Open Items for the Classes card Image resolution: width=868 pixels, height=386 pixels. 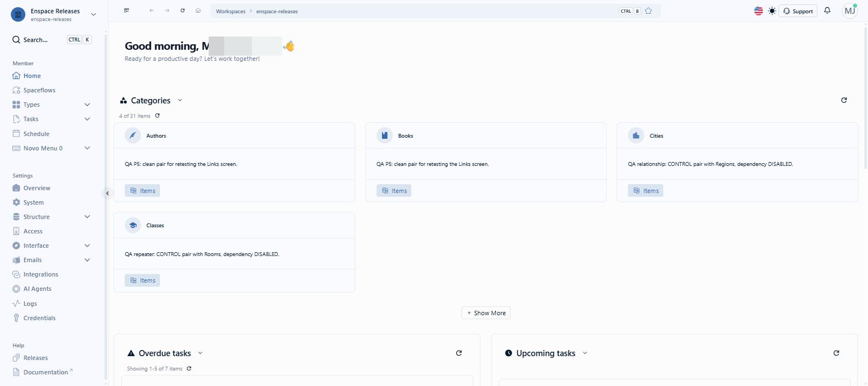(142, 280)
